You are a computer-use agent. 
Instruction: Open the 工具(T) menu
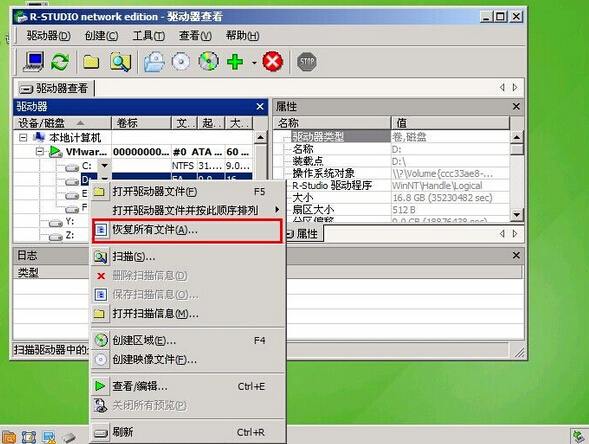[148, 36]
